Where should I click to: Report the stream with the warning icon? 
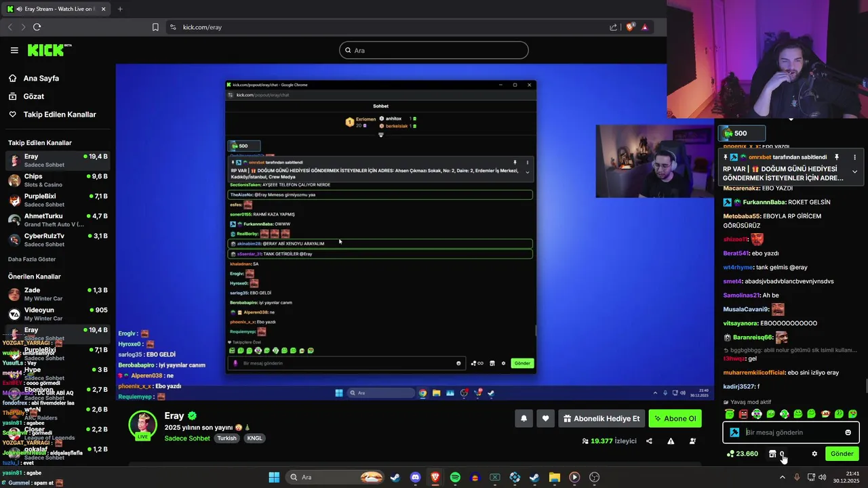click(x=671, y=441)
